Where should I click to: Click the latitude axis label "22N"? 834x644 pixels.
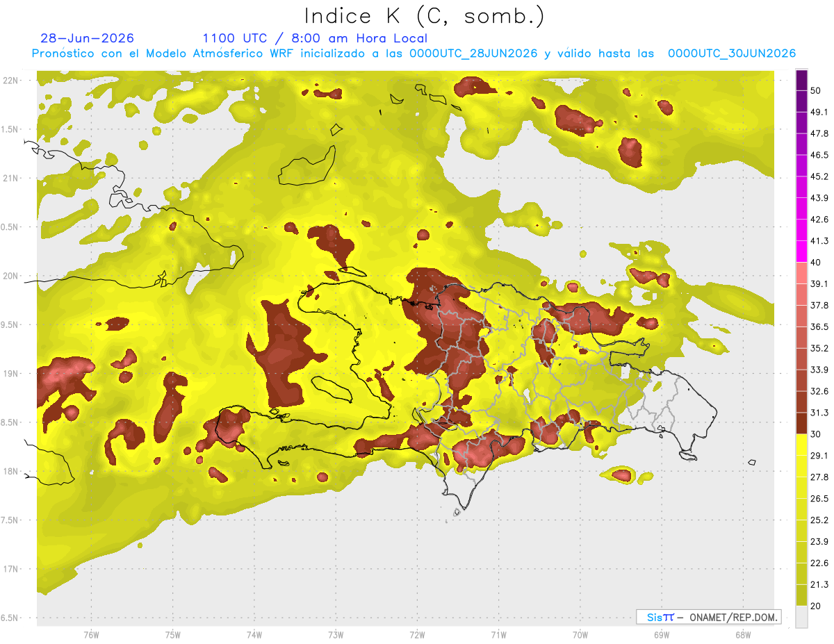point(10,80)
